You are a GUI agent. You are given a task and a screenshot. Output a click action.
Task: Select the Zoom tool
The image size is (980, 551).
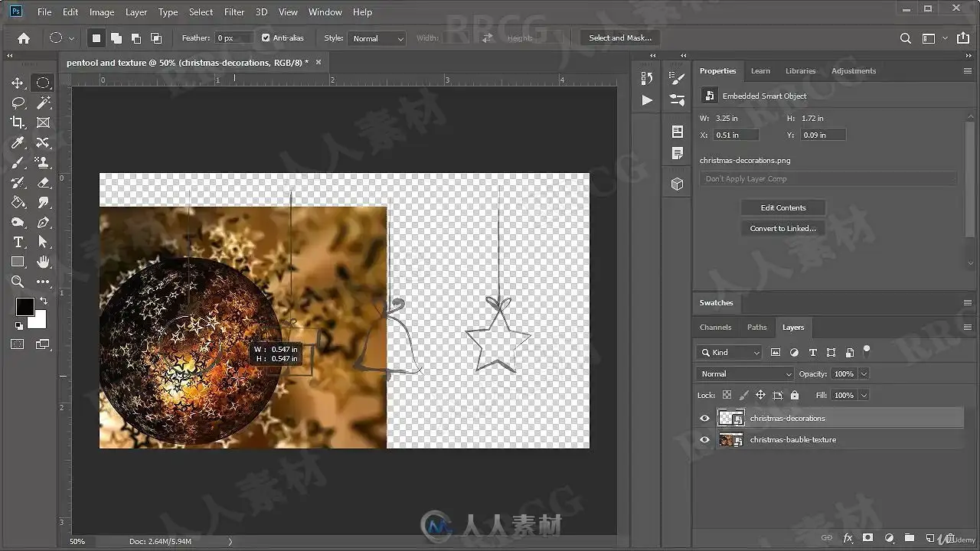[18, 282]
